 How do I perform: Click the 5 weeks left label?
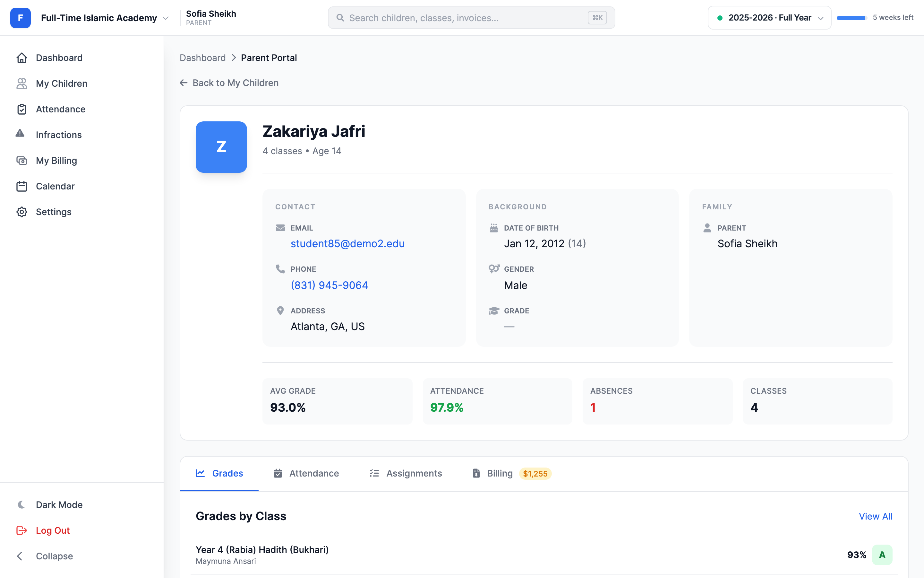coord(893,18)
